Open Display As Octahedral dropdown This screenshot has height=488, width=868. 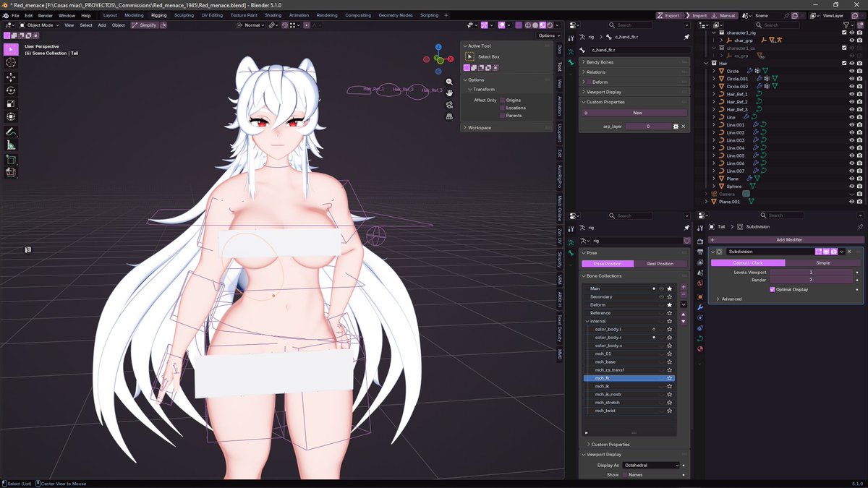coord(651,465)
